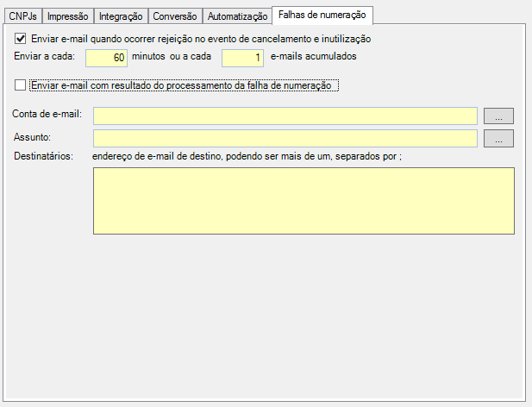Screen dimensions: 532x407
Task: Focus the Assunto text field
Action: click(285, 138)
